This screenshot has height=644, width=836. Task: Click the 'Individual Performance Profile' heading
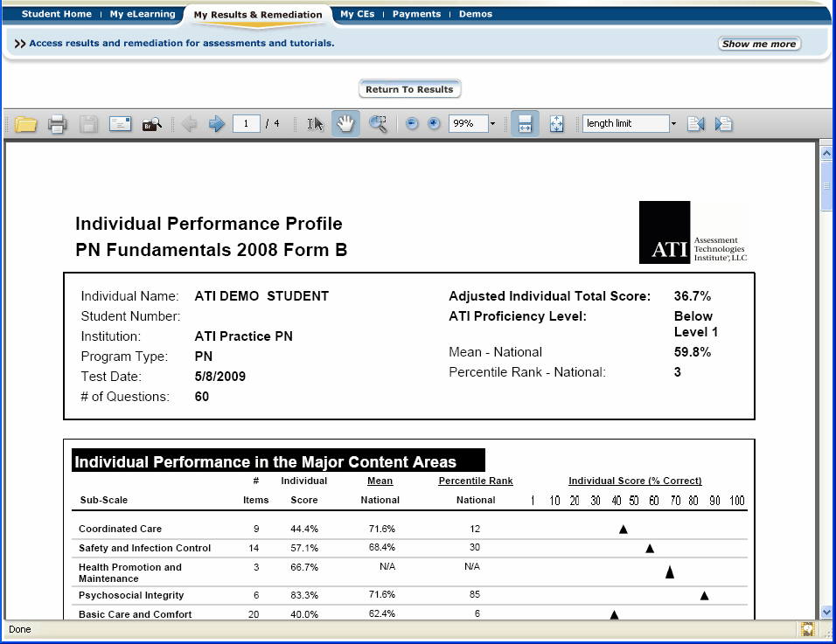208,224
